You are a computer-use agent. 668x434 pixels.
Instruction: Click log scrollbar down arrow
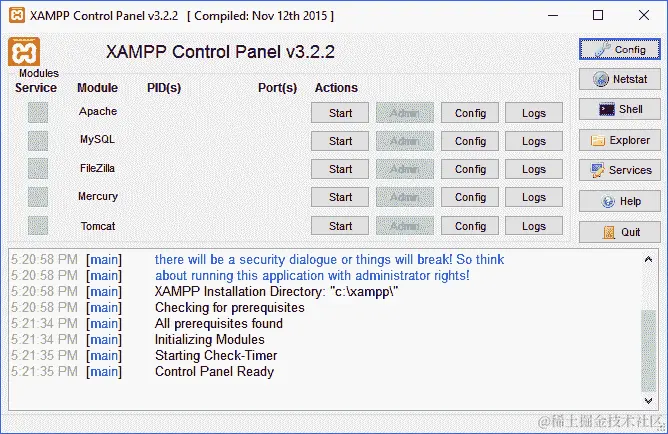pos(648,401)
